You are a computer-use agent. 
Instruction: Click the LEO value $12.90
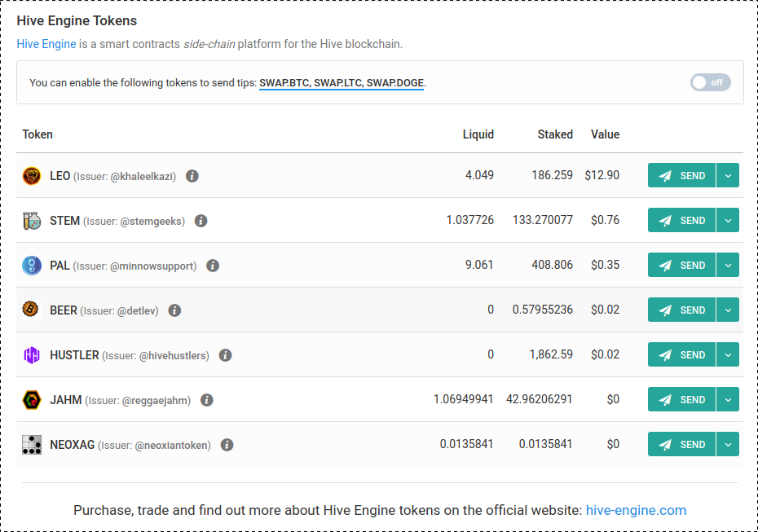602,175
